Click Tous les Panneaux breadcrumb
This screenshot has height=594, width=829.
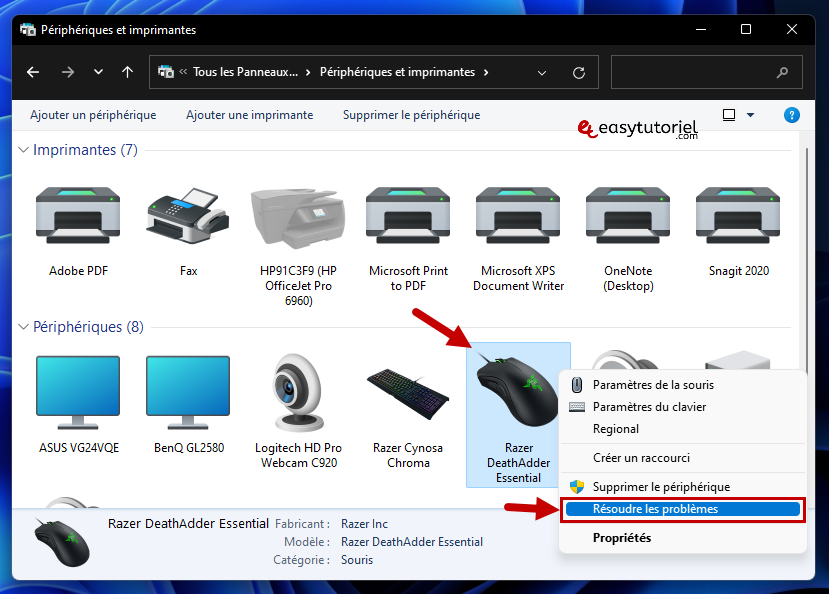245,72
